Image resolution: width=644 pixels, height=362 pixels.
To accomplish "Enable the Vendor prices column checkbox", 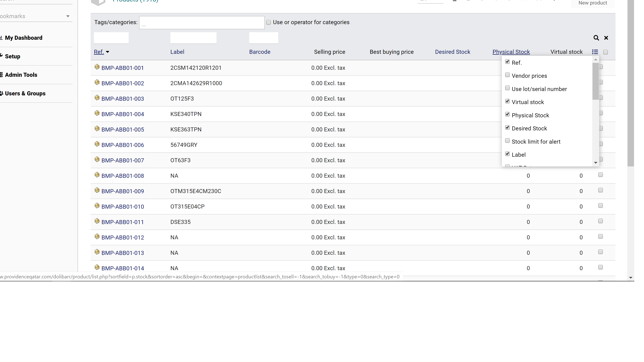I will pyautogui.click(x=507, y=75).
